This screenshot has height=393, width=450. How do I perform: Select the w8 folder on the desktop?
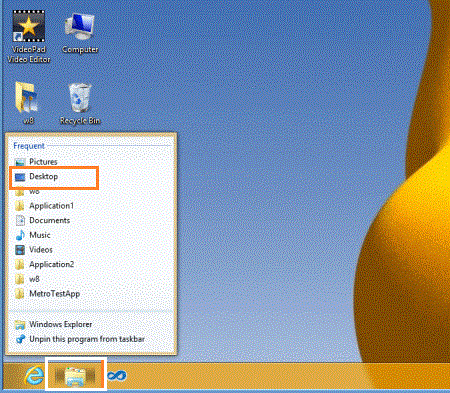(28, 103)
